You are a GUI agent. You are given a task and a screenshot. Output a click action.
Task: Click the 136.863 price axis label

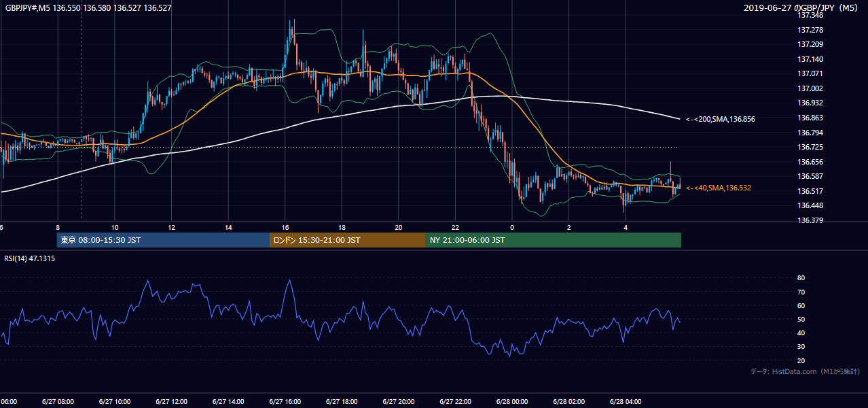(810, 118)
